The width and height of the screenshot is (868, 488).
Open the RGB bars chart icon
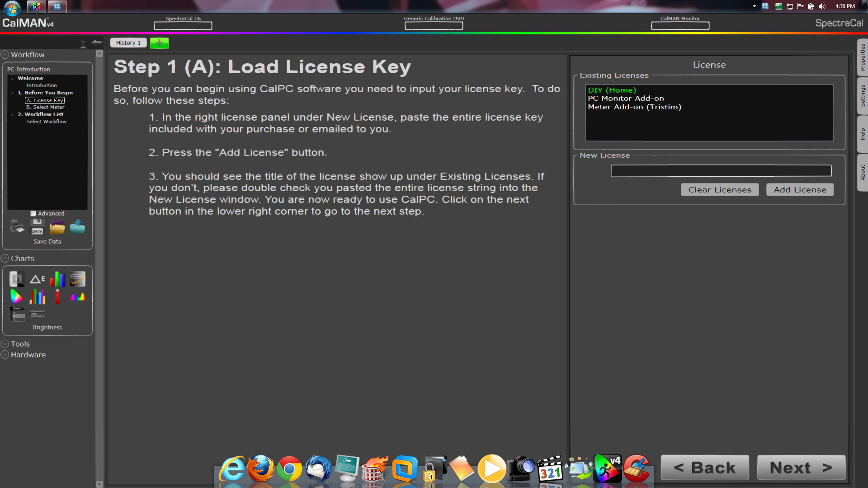pyautogui.click(x=57, y=279)
